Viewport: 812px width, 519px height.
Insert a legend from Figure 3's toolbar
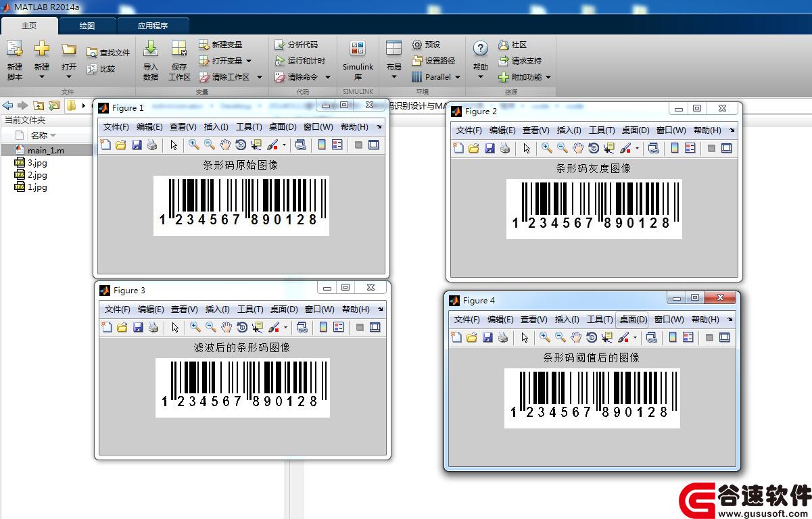[x=338, y=327]
